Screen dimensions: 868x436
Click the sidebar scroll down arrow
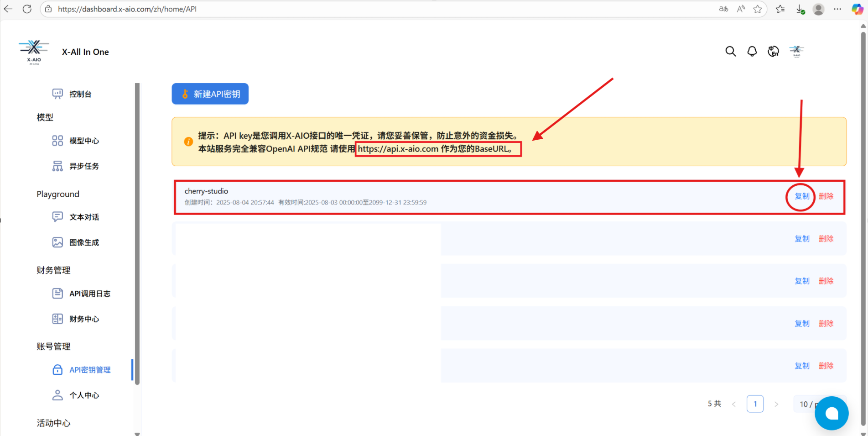[137, 434]
